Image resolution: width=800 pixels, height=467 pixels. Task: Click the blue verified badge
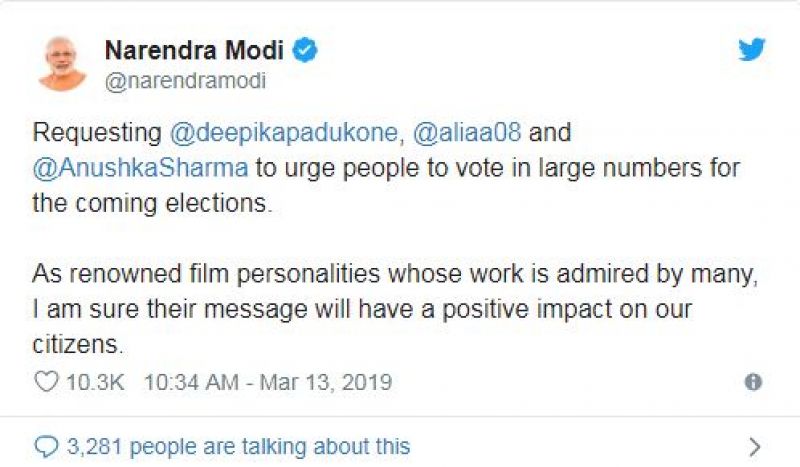click(305, 51)
